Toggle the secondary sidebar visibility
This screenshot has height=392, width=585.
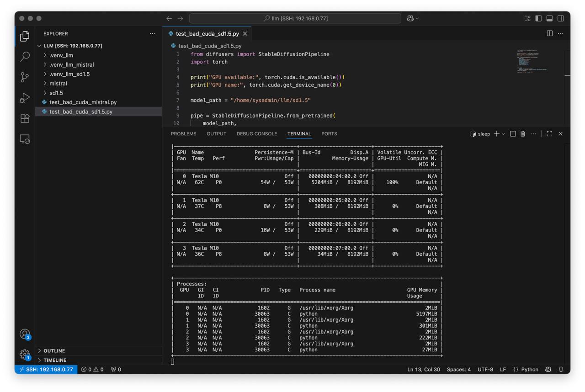tap(561, 18)
